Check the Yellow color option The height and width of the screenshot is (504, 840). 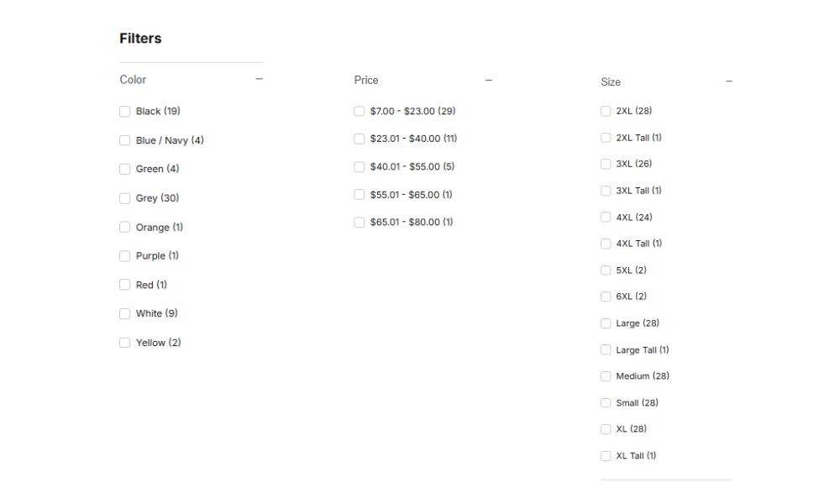tap(125, 343)
